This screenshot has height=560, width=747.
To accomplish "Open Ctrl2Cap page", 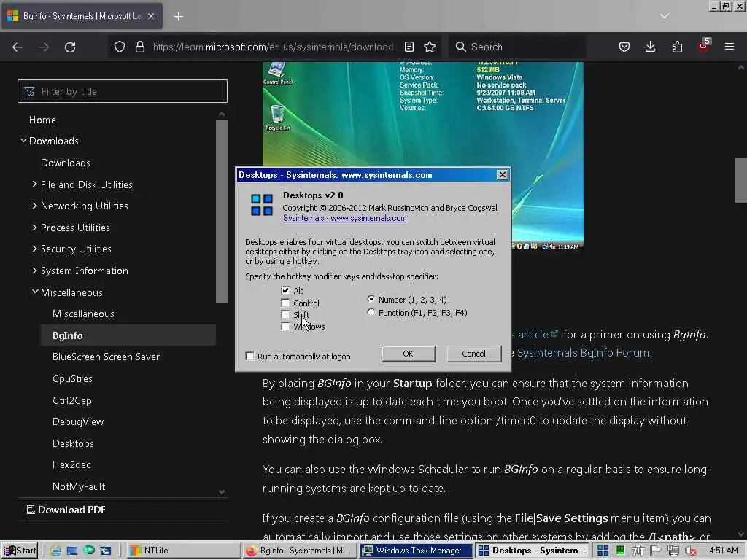I will tap(72, 400).
